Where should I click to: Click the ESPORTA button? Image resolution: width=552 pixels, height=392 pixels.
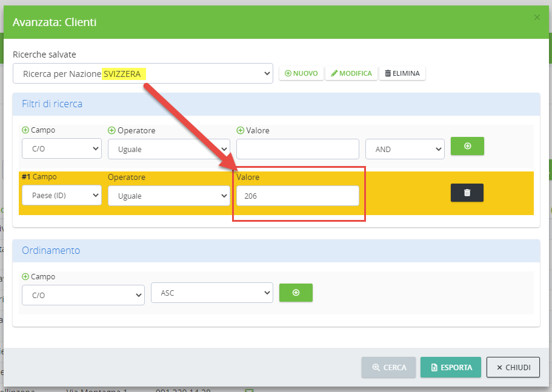[451, 367]
